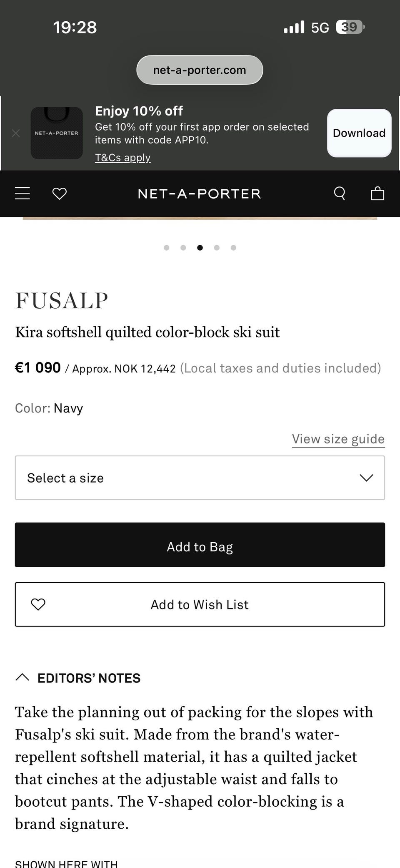
Task: Dismiss the app promotion banner
Action: coord(16,133)
